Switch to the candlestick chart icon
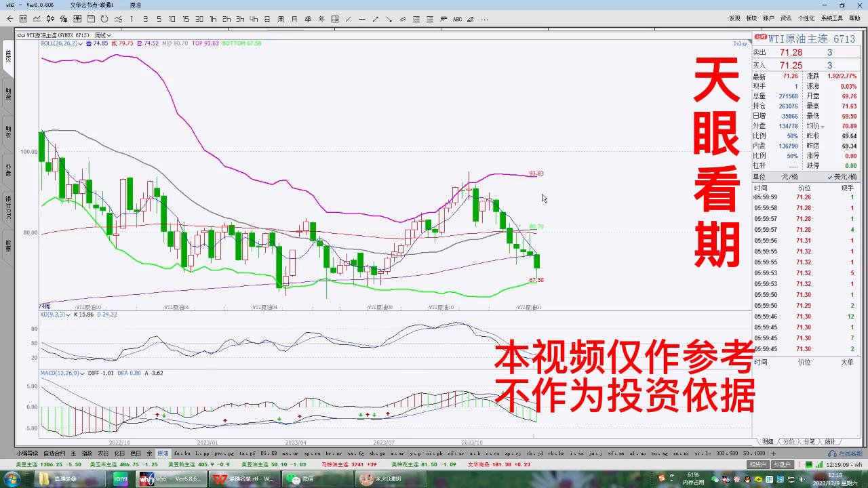 click(50, 19)
